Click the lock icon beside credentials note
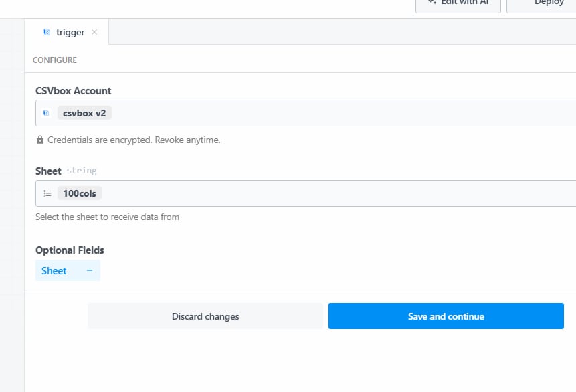576x392 pixels. tap(40, 140)
